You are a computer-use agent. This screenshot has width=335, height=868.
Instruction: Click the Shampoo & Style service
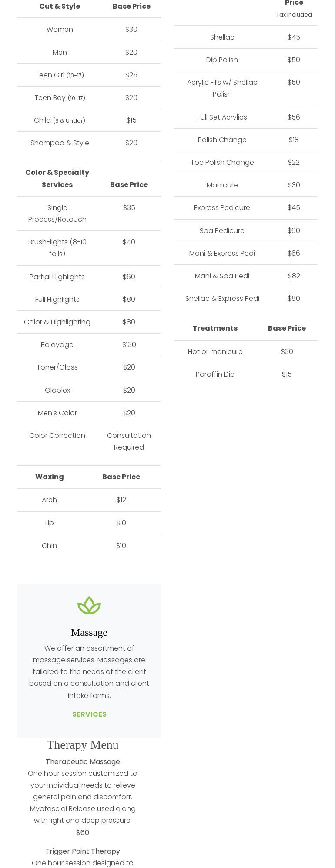tap(60, 143)
